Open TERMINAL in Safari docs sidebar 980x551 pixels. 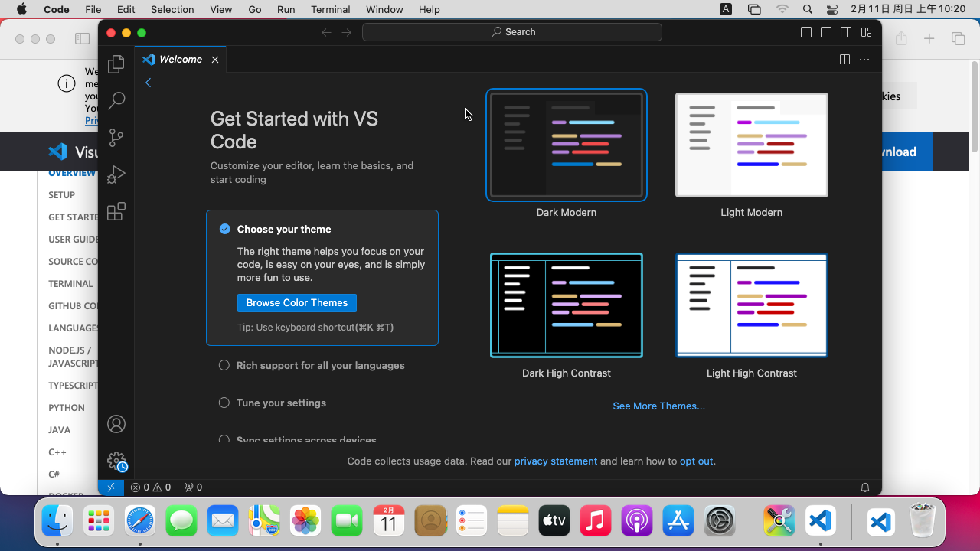[70, 284]
